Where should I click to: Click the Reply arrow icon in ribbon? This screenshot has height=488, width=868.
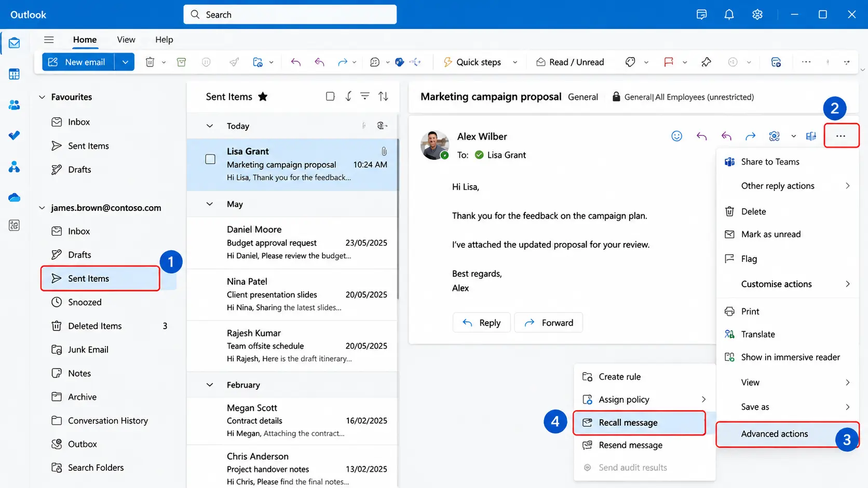pos(295,62)
